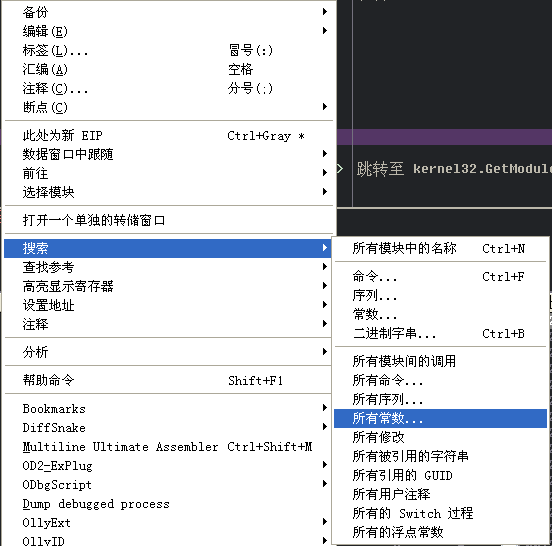This screenshot has width=552, height=546.
Task: Choose 帮助命令 Shift+F1
Action: tap(168, 380)
